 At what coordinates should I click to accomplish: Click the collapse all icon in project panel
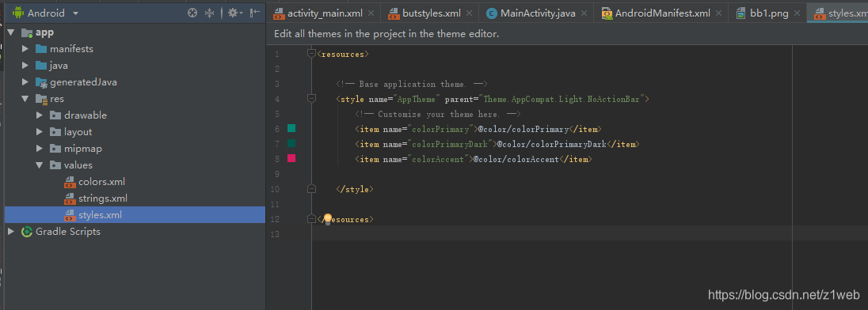[x=209, y=13]
